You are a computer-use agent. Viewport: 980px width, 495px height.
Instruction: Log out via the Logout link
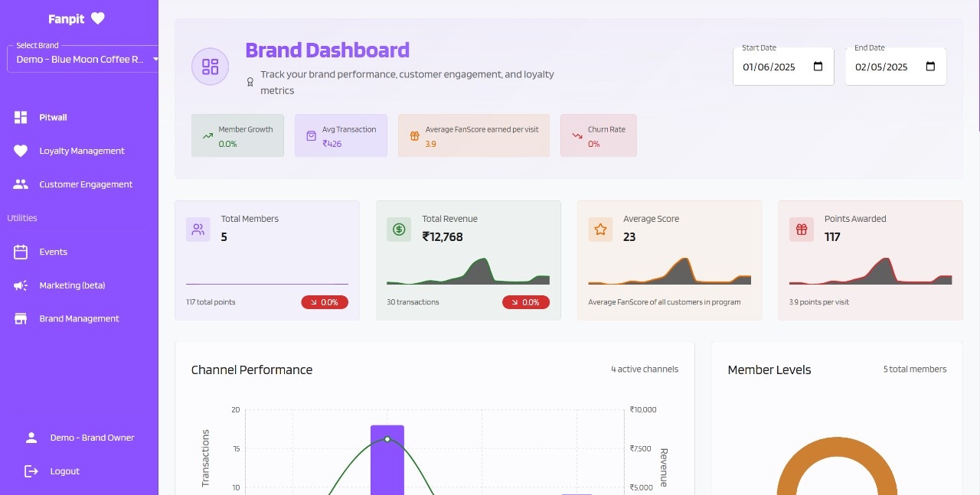65,471
